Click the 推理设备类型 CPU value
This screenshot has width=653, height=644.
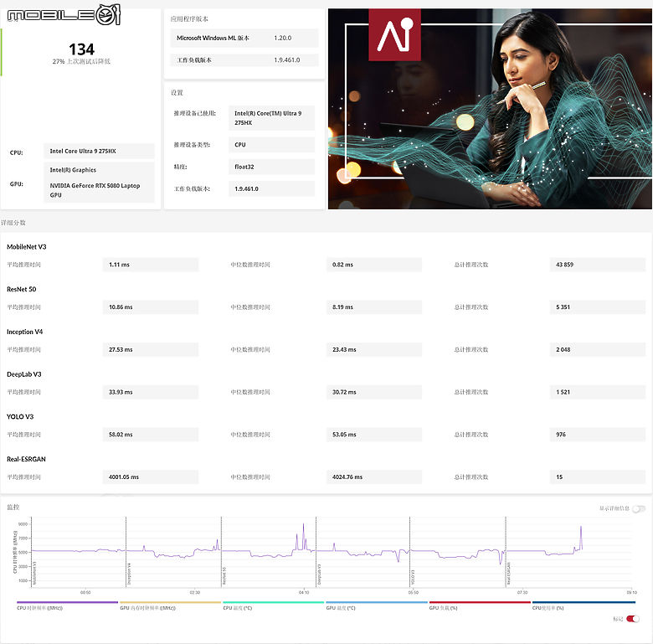pos(271,145)
